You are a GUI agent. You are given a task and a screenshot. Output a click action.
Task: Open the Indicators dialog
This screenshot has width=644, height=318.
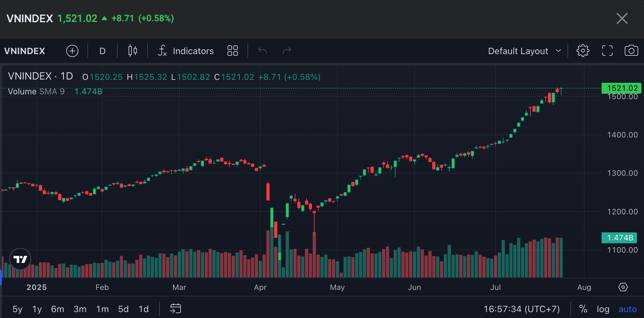[x=185, y=51]
